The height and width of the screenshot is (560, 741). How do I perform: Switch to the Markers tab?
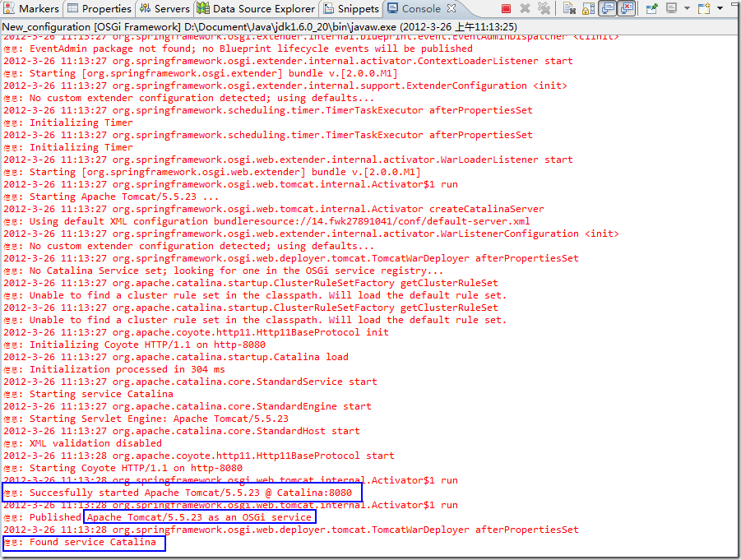(31, 8)
